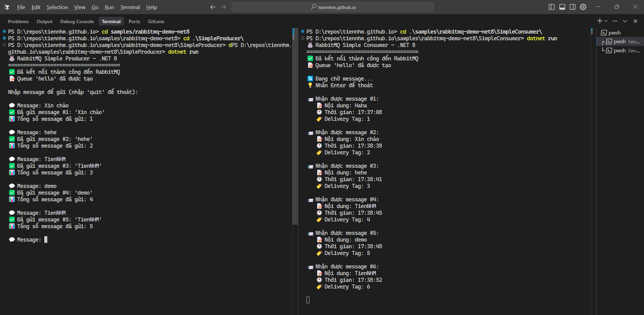
Task: Open the terminal panel more actions ellipsis
Action: (615, 21)
